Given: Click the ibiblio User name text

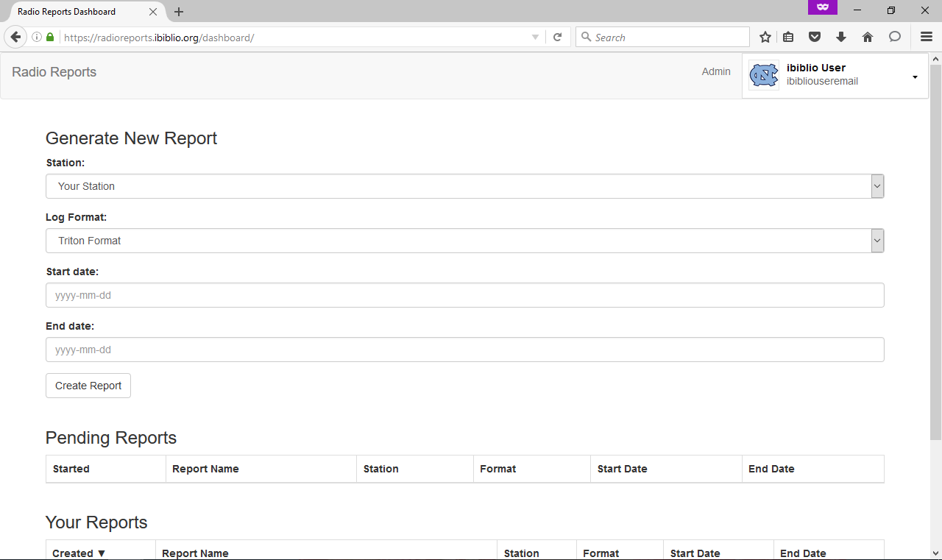Looking at the screenshot, I should (816, 68).
